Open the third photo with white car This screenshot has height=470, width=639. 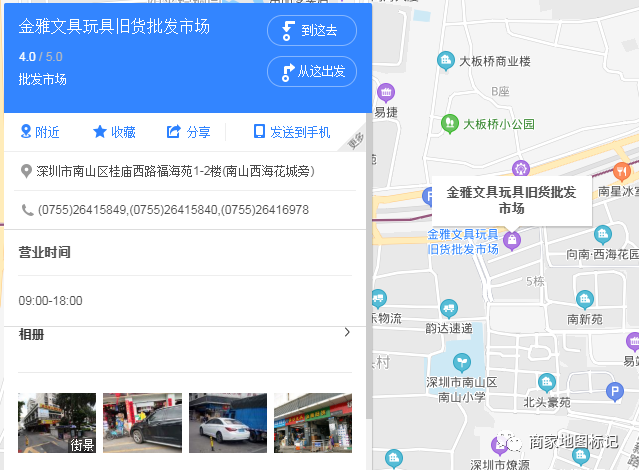click(227, 423)
